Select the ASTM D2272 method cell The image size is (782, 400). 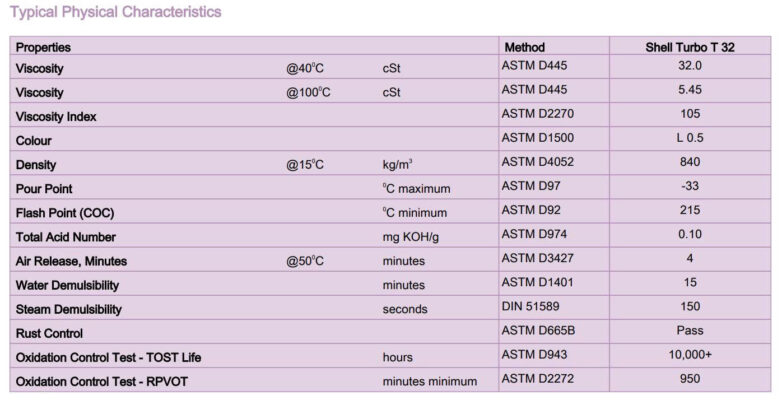(538, 379)
